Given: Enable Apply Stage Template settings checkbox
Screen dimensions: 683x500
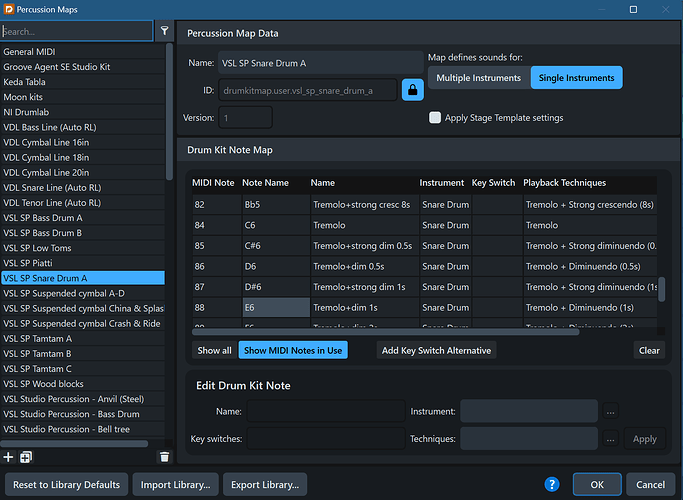Looking at the screenshot, I should pos(435,118).
